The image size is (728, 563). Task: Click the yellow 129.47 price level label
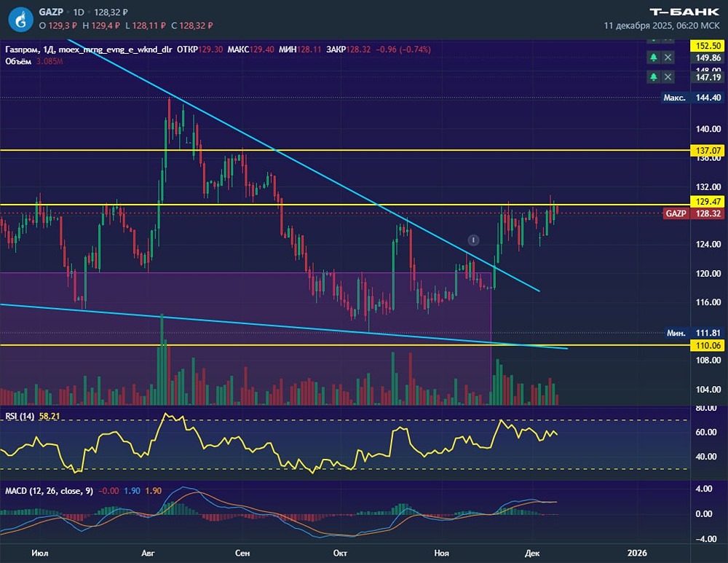click(708, 201)
